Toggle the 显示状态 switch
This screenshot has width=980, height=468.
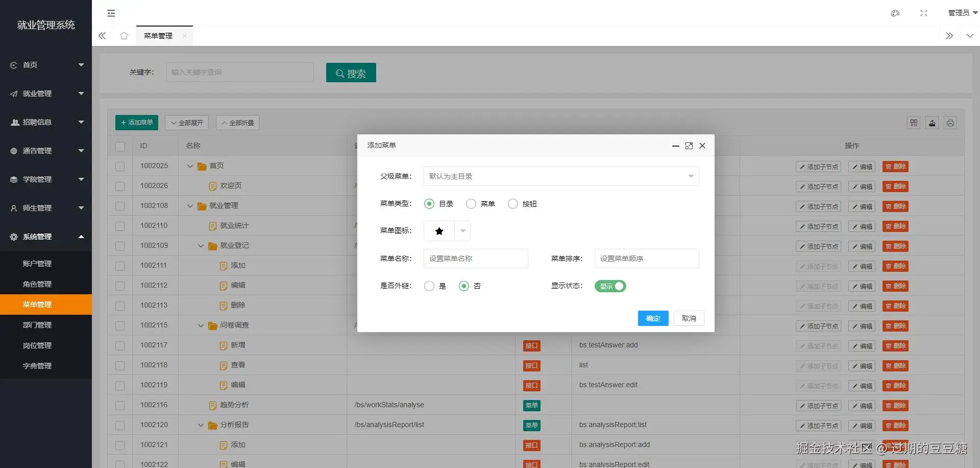pos(610,286)
